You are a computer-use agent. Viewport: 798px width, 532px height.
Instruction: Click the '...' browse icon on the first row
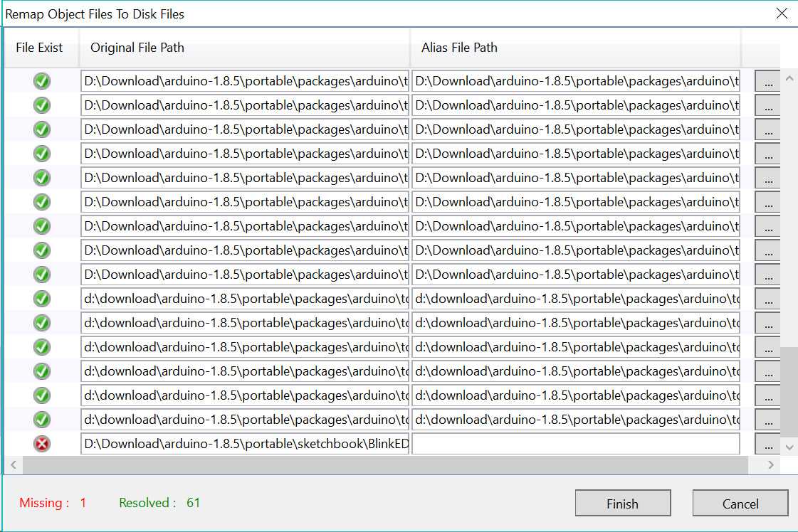click(767, 81)
